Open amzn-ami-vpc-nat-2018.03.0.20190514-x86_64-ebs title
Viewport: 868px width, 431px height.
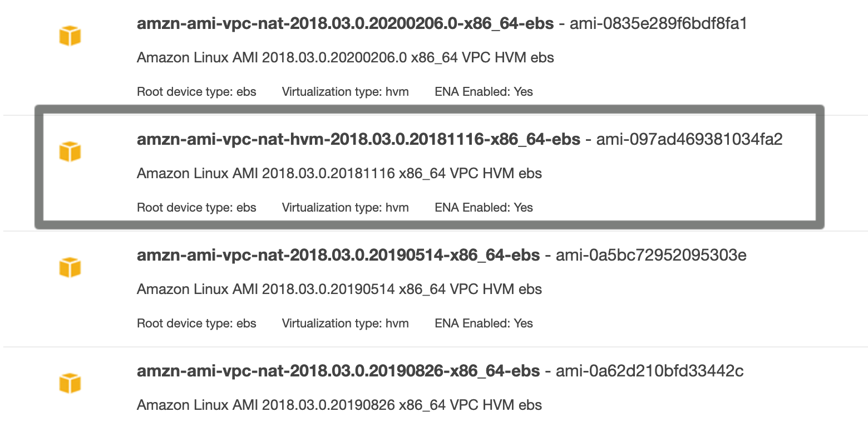click(338, 256)
